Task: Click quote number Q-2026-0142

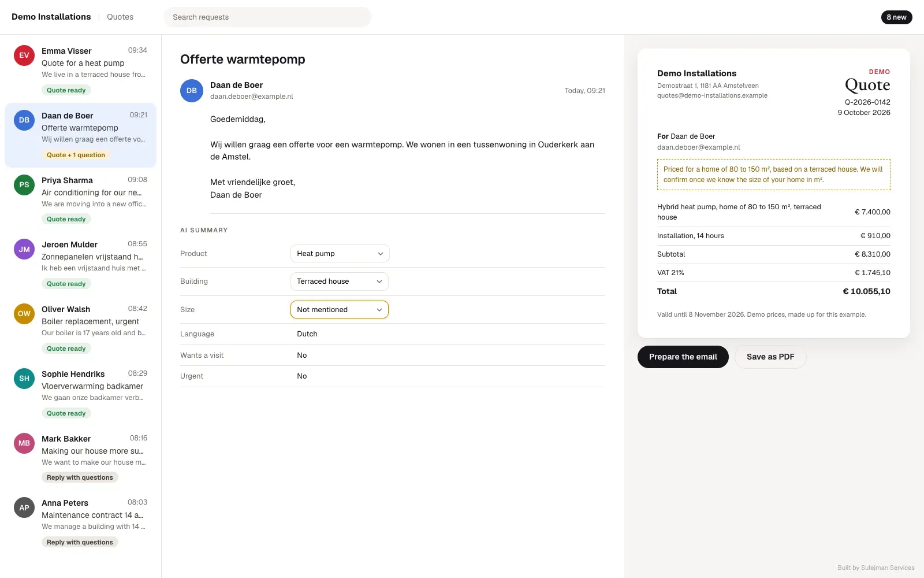Action: click(x=867, y=102)
